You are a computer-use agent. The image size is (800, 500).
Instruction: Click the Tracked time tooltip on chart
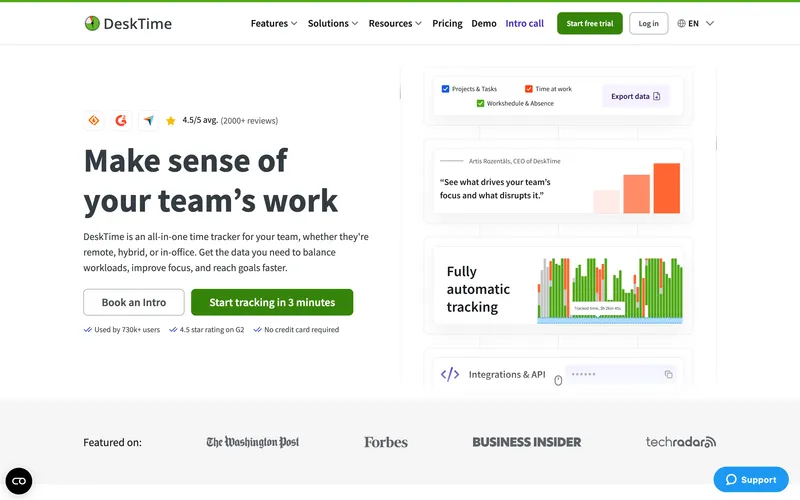point(597,309)
